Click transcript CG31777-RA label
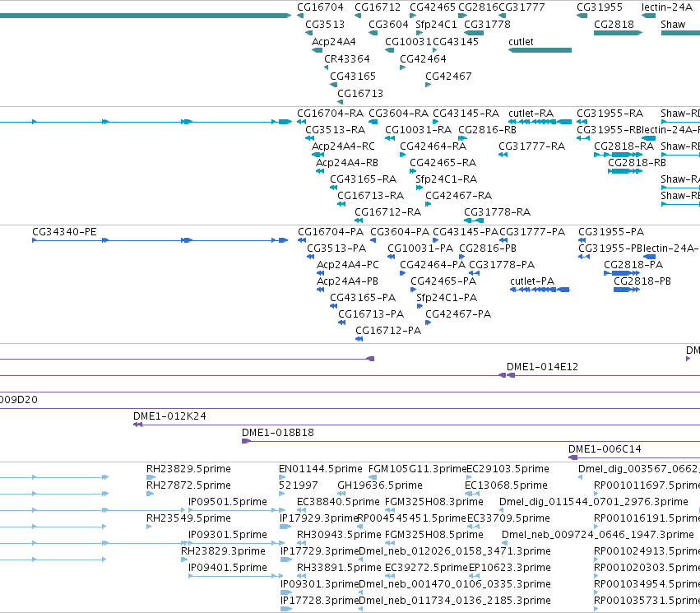 (x=531, y=146)
